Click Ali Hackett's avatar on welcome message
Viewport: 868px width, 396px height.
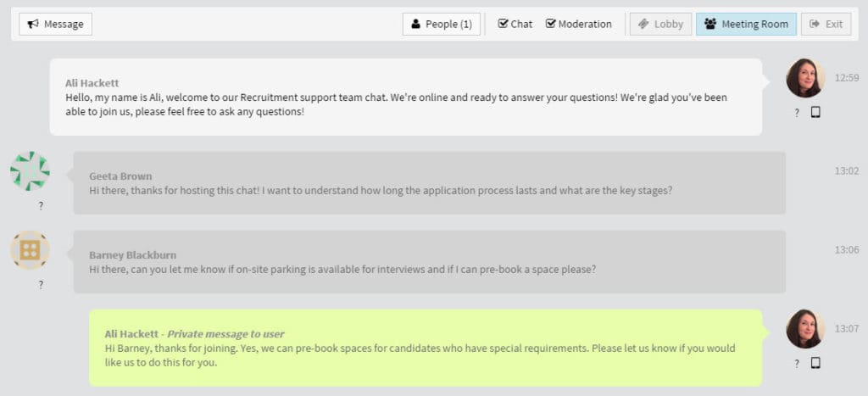(x=805, y=78)
